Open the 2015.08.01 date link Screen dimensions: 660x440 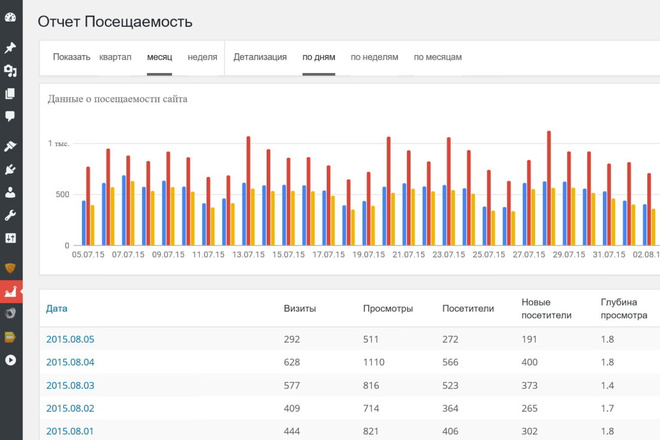tap(70, 431)
